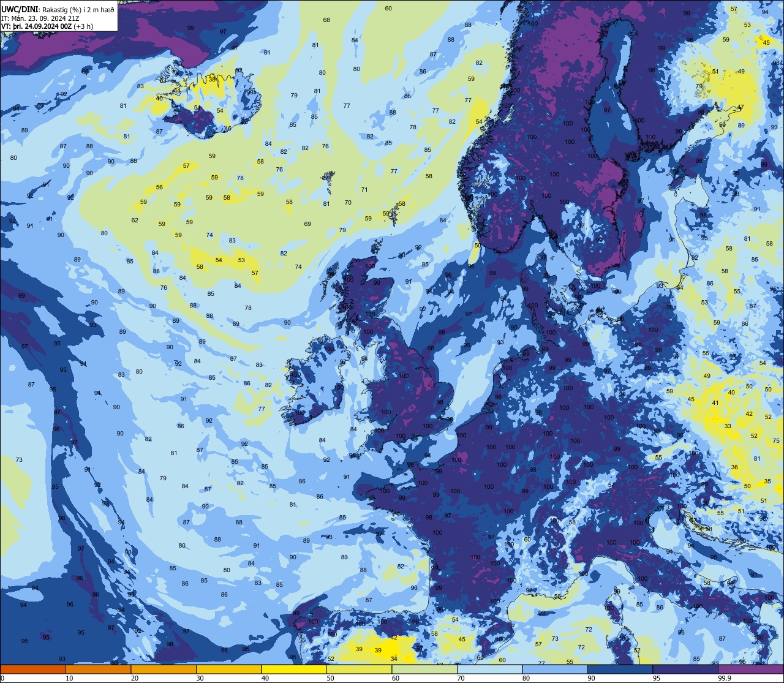Screen dimensions: 784x683
Task: Select the amber 30–40 legend swatch
Action: click(228, 670)
